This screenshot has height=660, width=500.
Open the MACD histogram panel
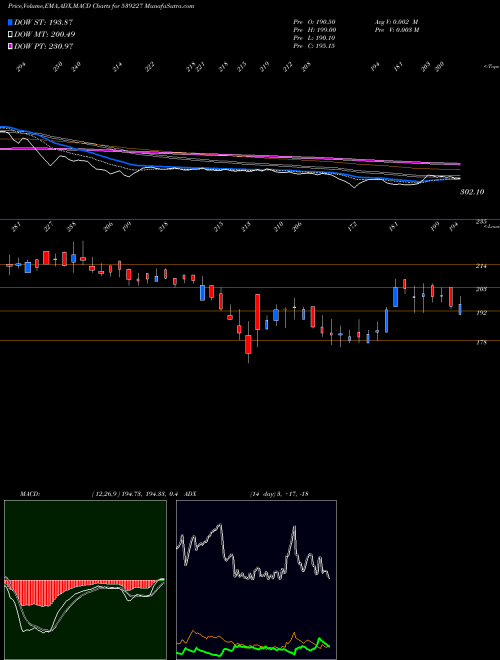85,580
